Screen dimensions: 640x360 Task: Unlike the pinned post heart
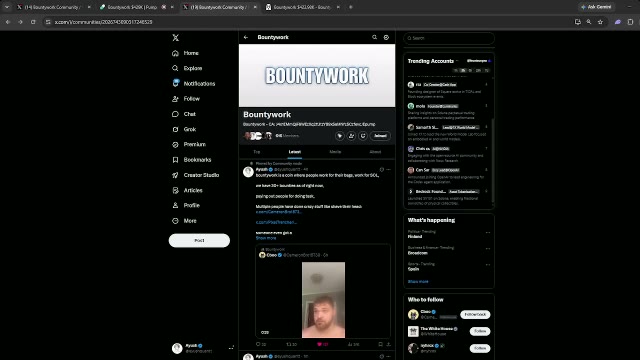click(322, 344)
